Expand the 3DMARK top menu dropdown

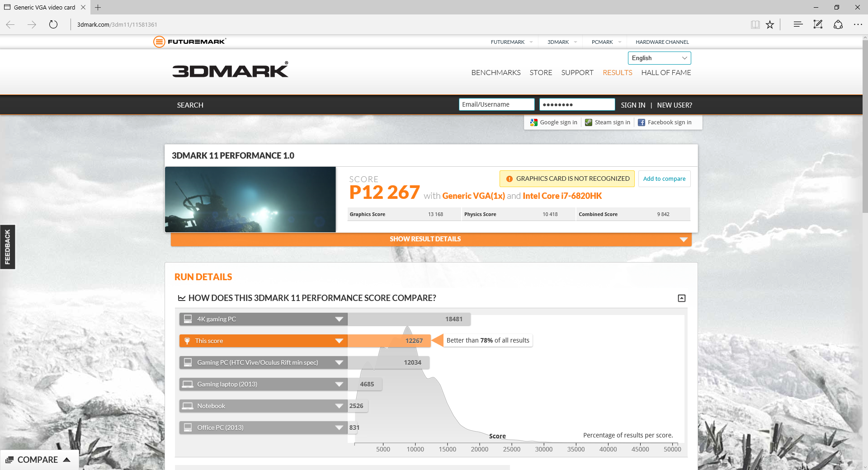click(x=576, y=42)
